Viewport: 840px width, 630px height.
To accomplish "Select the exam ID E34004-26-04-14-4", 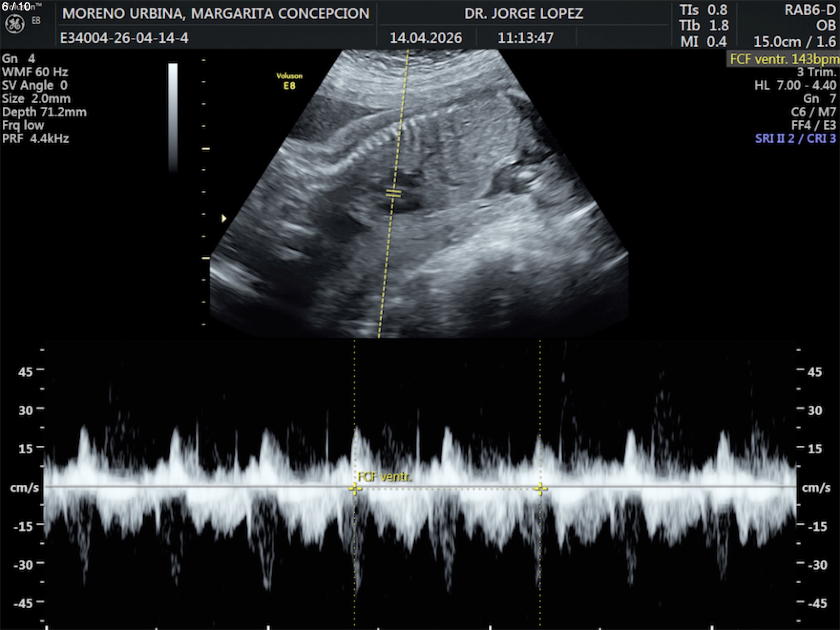I will click(x=124, y=38).
